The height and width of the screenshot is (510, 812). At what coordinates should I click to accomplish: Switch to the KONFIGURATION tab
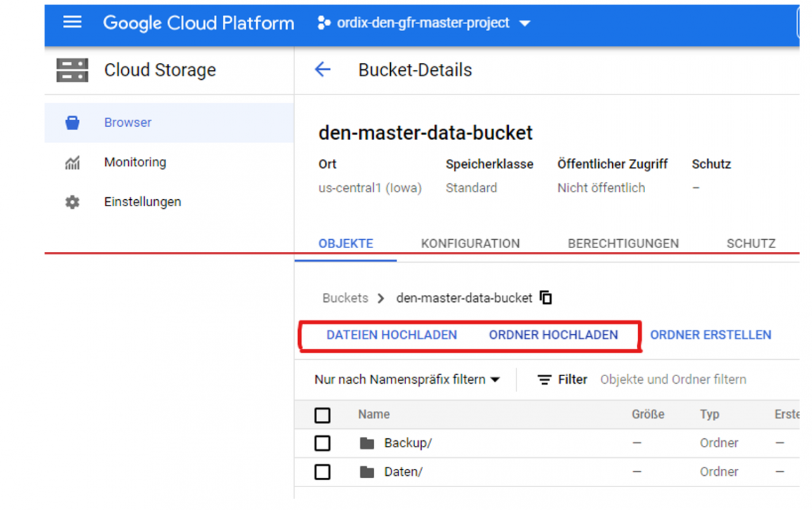470,244
